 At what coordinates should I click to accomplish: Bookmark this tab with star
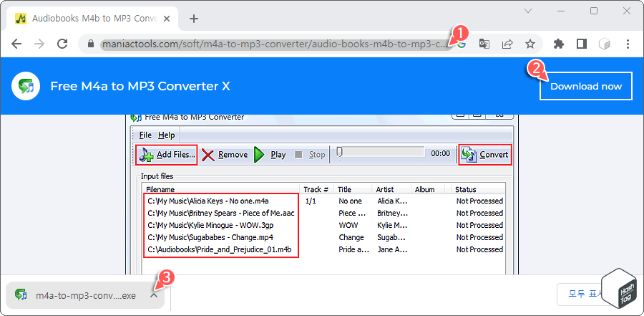click(530, 44)
